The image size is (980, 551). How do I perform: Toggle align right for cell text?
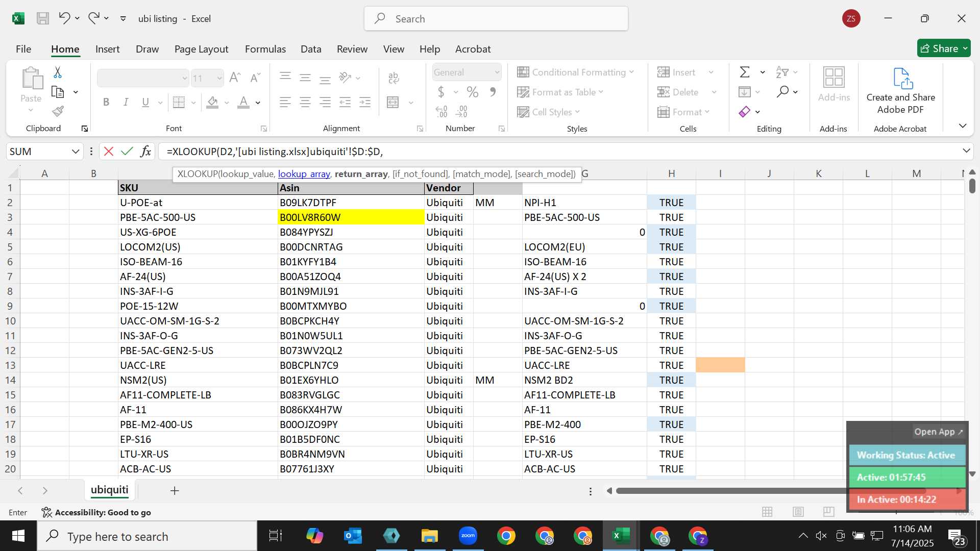(325, 103)
